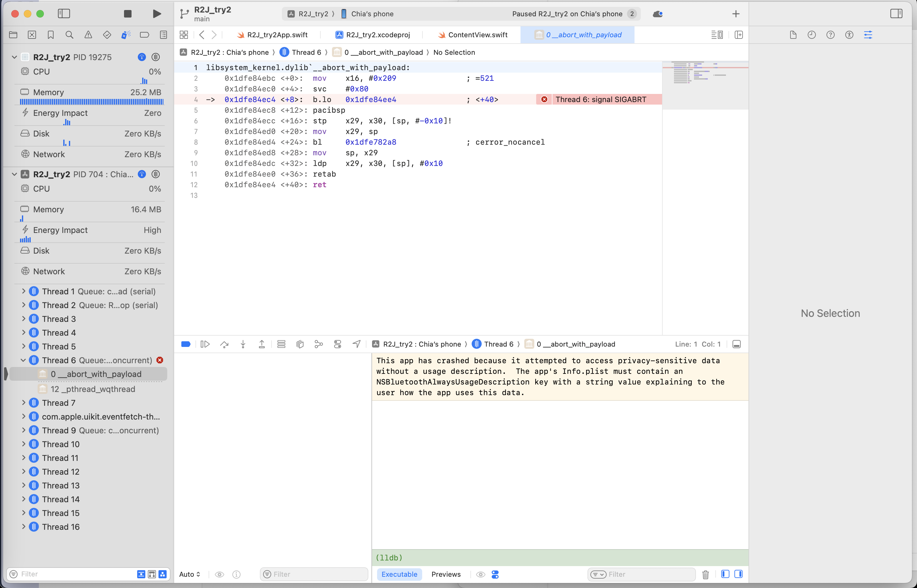917x588 pixels.
Task: Select Executable console output button
Action: coord(399,574)
